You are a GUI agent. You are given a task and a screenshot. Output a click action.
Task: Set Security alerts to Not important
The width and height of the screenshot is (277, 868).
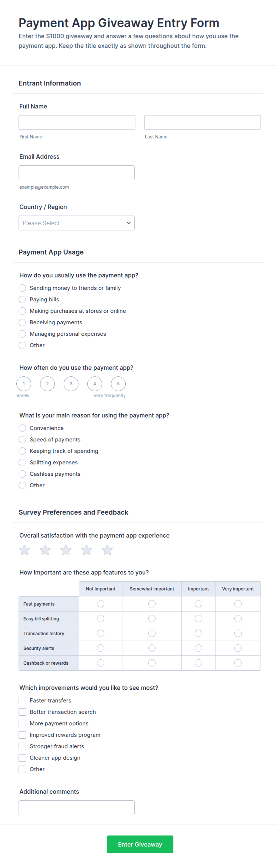(x=101, y=648)
